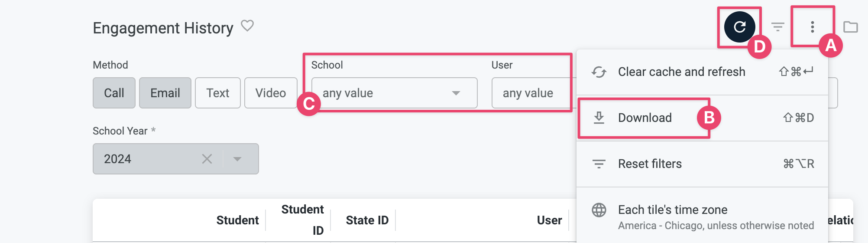The image size is (868, 243).
Task: Click the dark circular reload button
Action: (740, 27)
